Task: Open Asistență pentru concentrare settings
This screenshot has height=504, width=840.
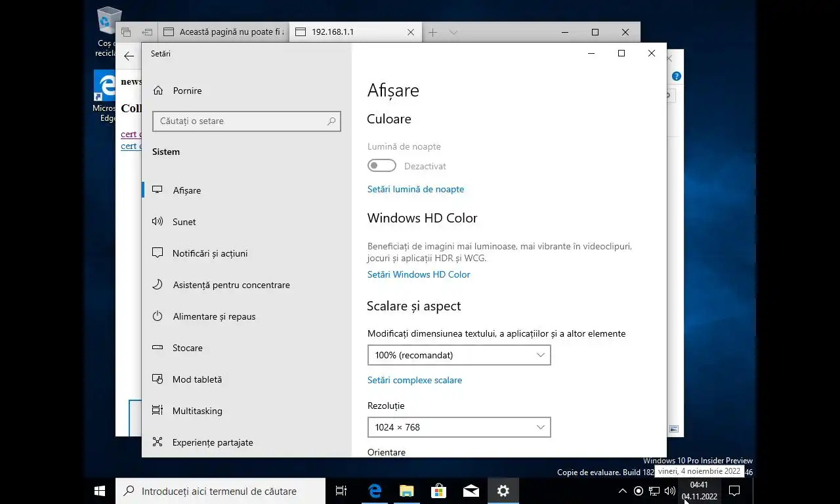Action: point(247,285)
